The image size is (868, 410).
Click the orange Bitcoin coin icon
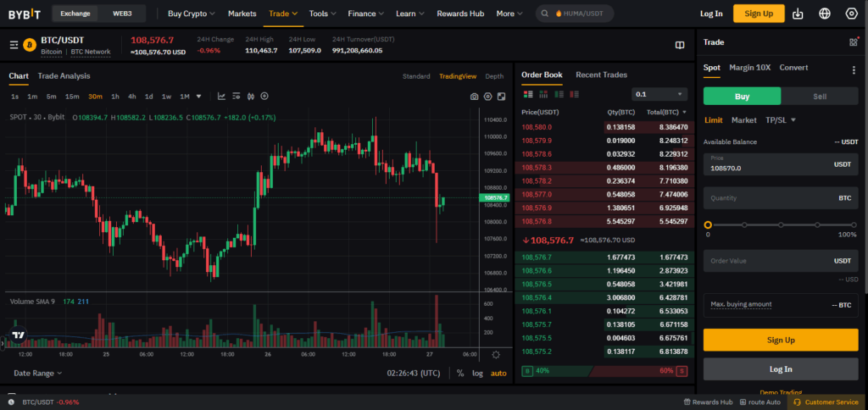tap(30, 46)
